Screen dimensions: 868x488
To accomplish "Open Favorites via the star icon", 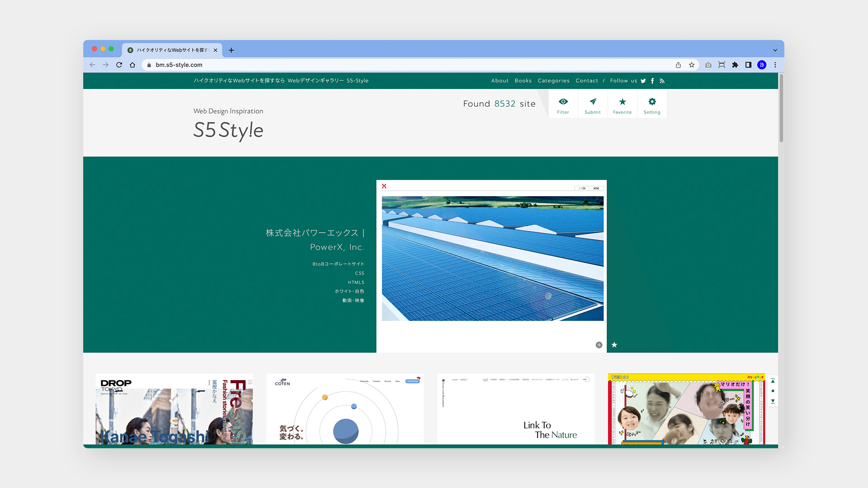I will (x=623, y=104).
